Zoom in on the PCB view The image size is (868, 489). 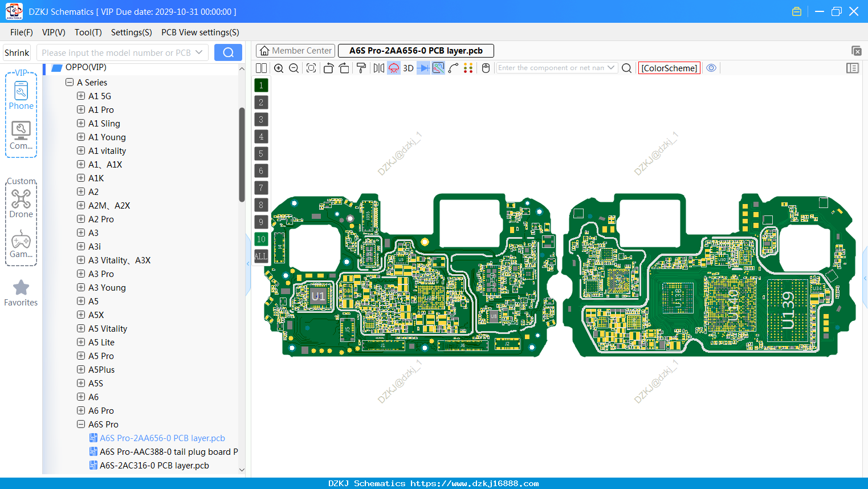point(279,68)
